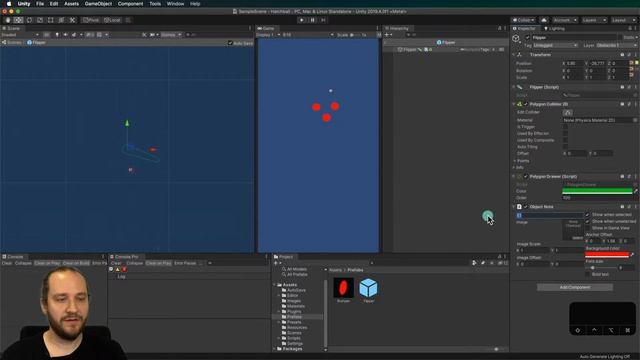Image resolution: width=640 pixels, height=360 pixels.
Task: Switch to the Lighting tab
Action: pos(555,28)
